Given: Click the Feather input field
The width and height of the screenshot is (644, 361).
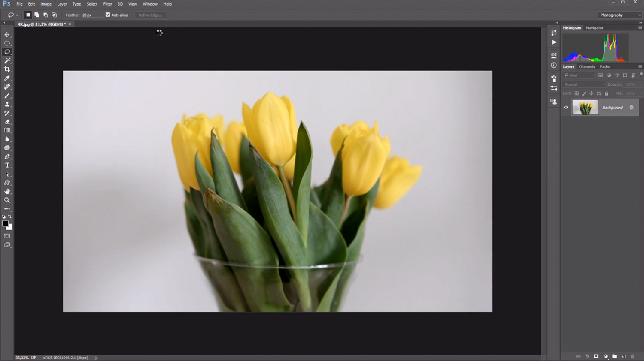Looking at the screenshot, I should coord(91,15).
